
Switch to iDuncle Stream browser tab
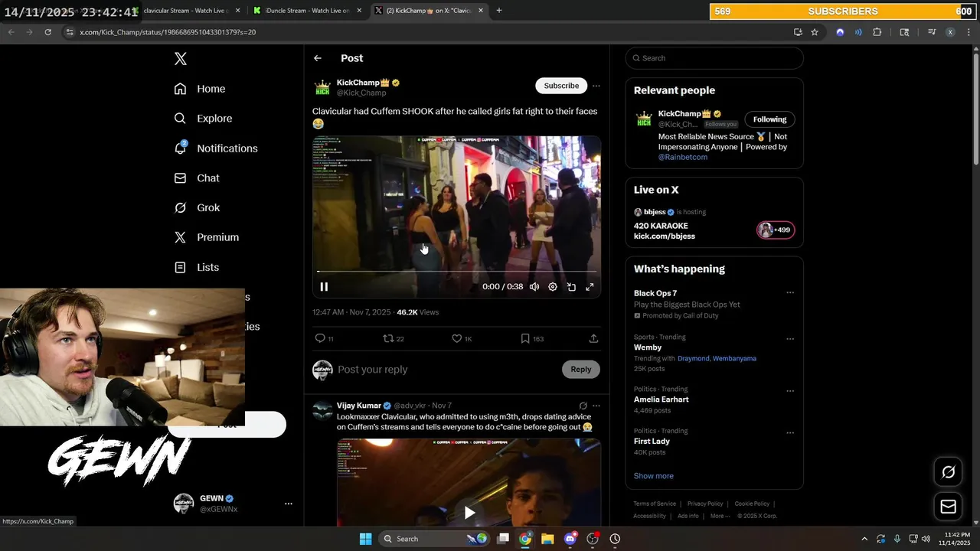[306, 11]
